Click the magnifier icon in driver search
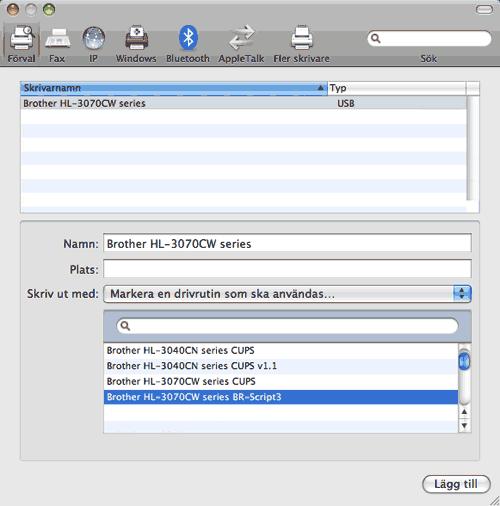500x506 pixels. click(125, 326)
